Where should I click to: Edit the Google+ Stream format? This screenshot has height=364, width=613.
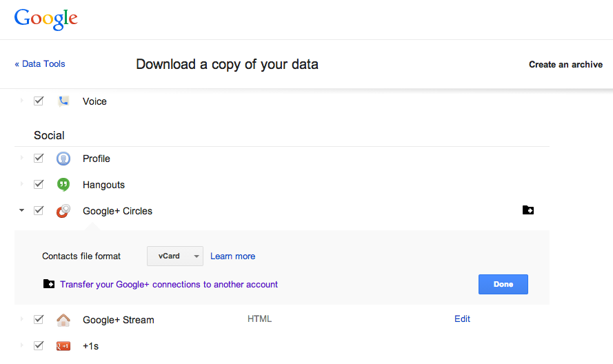click(462, 318)
